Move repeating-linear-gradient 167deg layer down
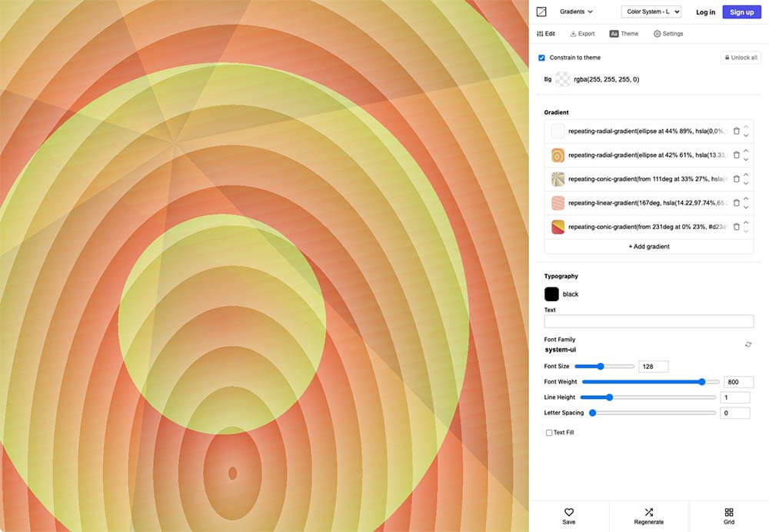769x532 pixels. click(746, 208)
